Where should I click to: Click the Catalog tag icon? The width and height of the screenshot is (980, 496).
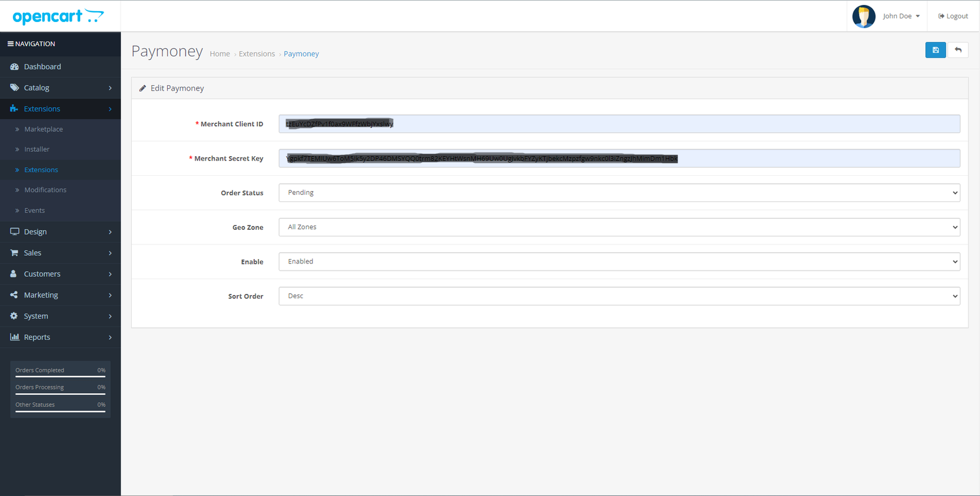click(x=14, y=88)
